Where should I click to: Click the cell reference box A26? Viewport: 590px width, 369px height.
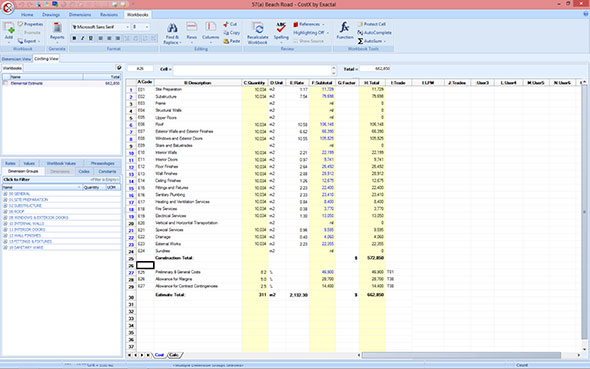click(x=140, y=69)
